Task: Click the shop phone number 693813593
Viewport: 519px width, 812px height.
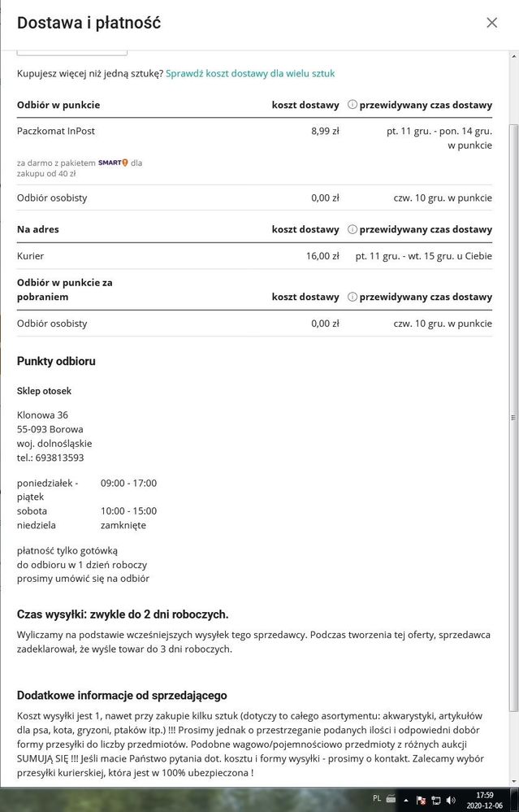Action: [59, 458]
